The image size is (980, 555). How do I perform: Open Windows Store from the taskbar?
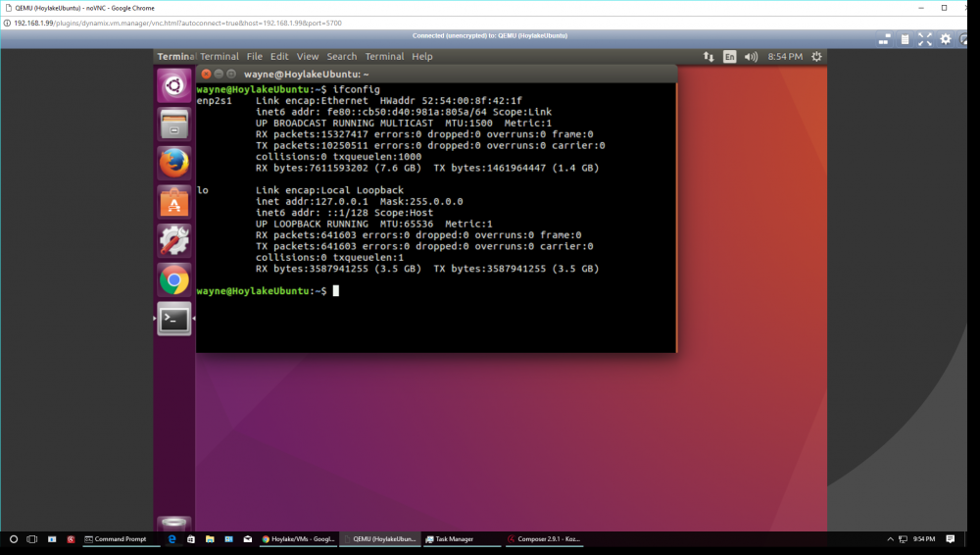(191, 539)
